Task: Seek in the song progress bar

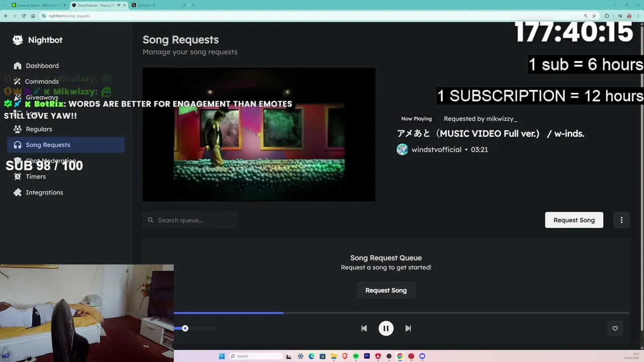Action: (x=401, y=313)
